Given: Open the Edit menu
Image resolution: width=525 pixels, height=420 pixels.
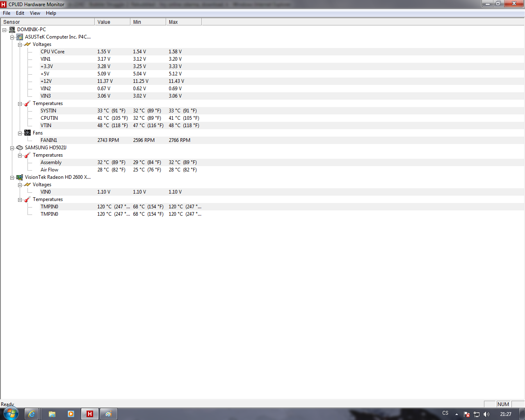Looking at the screenshot, I should [x=20, y=13].
